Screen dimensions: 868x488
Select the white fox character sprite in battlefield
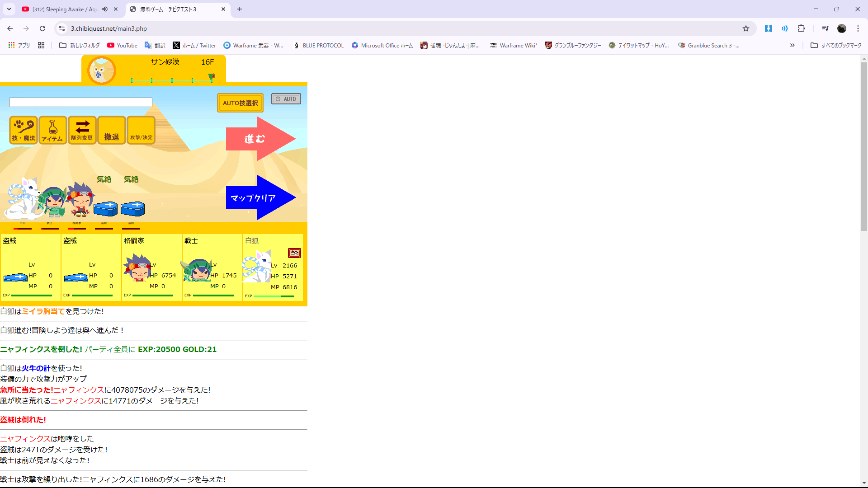(x=23, y=199)
